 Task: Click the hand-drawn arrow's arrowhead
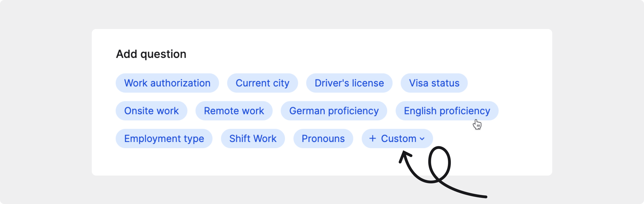pos(404,155)
